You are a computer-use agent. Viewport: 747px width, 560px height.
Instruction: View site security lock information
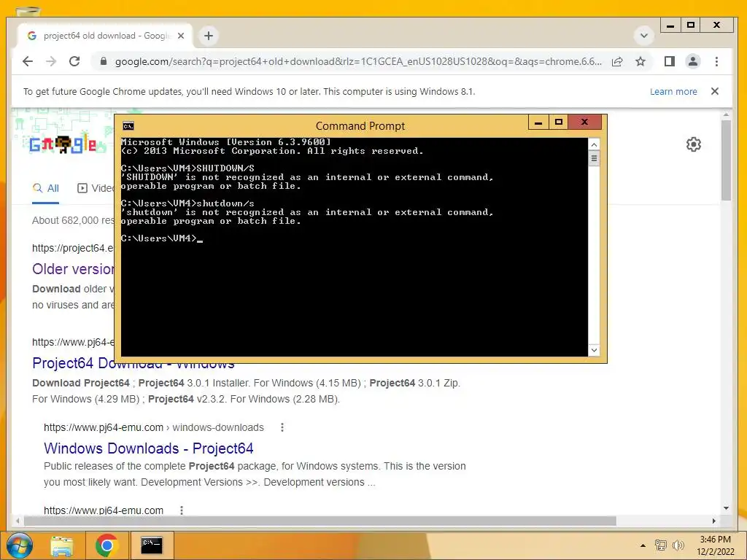103,61
